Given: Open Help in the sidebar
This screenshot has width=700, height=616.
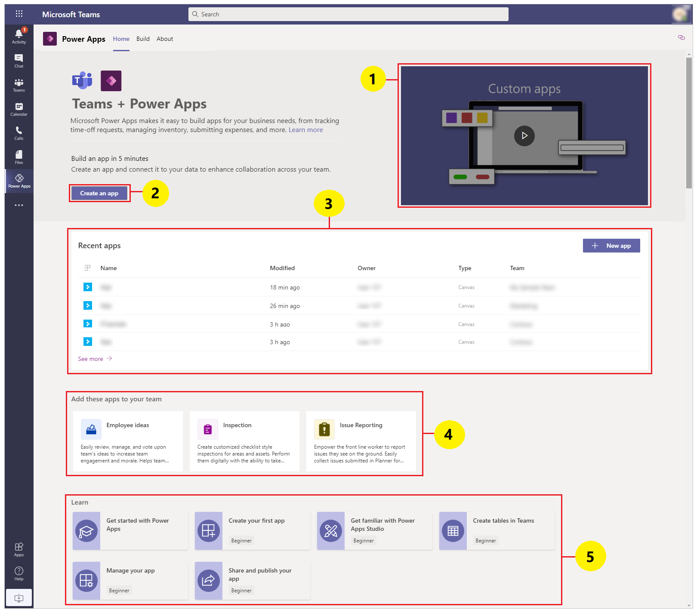Looking at the screenshot, I should pos(19,573).
